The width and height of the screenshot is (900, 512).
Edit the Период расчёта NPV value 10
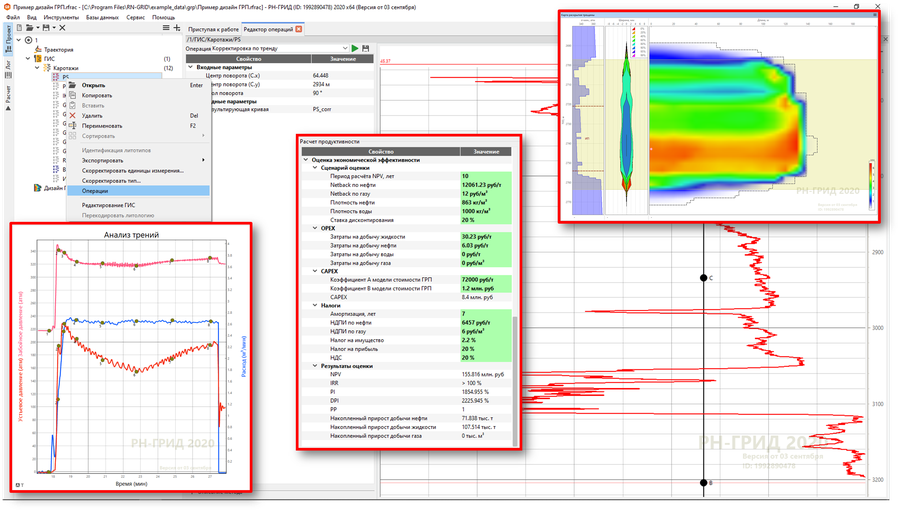(486, 176)
